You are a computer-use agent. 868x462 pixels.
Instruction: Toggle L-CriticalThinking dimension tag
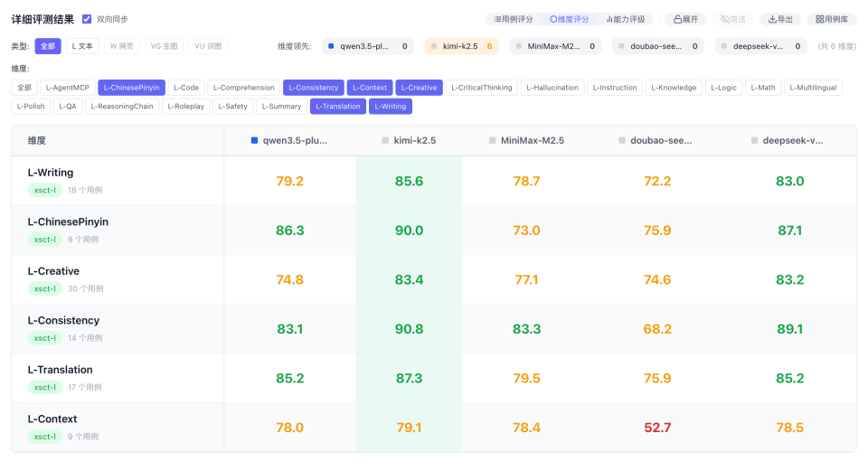[482, 88]
